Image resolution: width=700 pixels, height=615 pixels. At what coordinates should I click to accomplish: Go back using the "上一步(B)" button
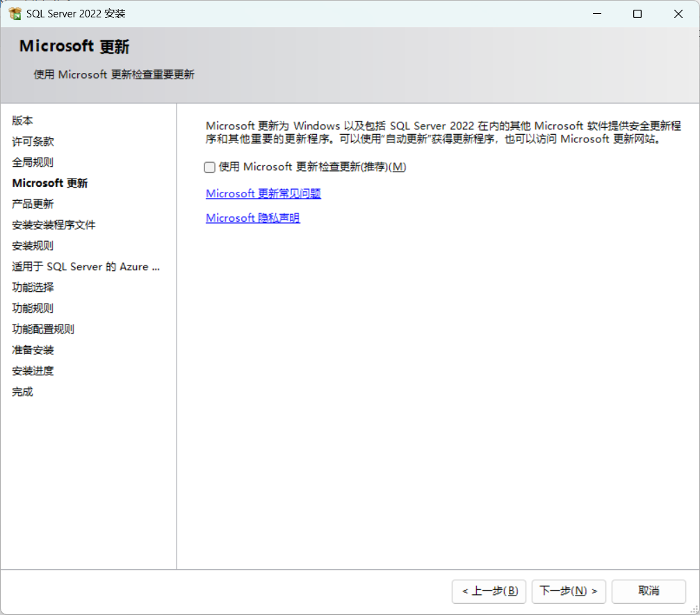(x=489, y=591)
